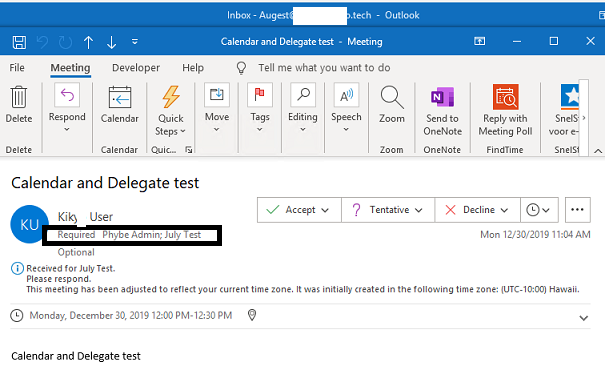The width and height of the screenshot is (605, 378).
Task: Click the Delete trash can icon
Action: 19,97
